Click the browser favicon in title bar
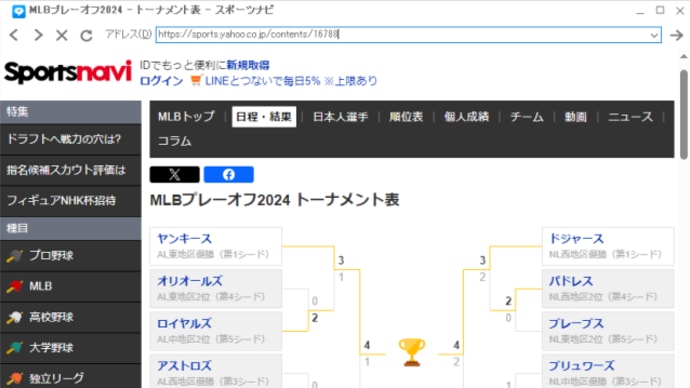The width and height of the screenshot is (690, 388). [19, 11]
